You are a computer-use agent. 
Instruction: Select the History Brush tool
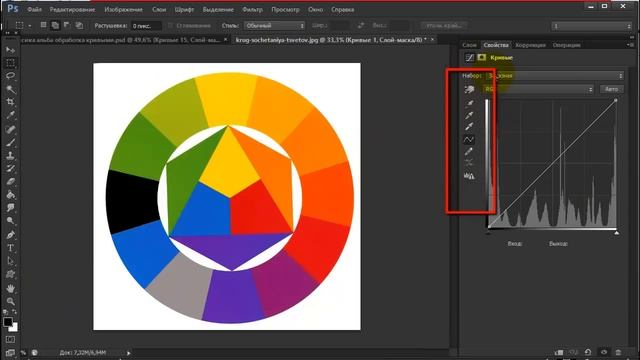pyautogui.click(x=11, y=169)
